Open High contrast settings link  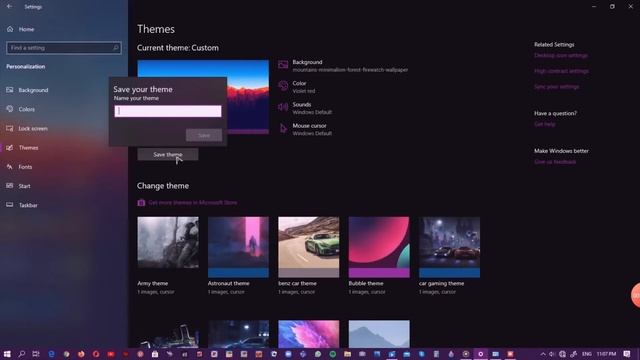pos(561,71)
